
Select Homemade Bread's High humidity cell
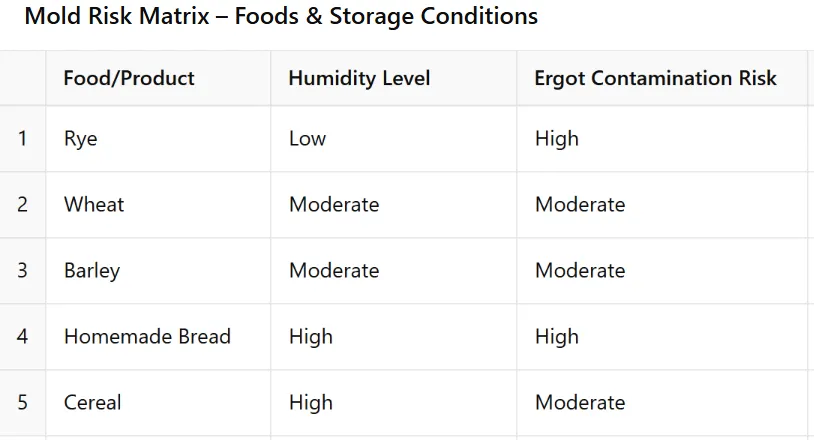pos(310,336)
